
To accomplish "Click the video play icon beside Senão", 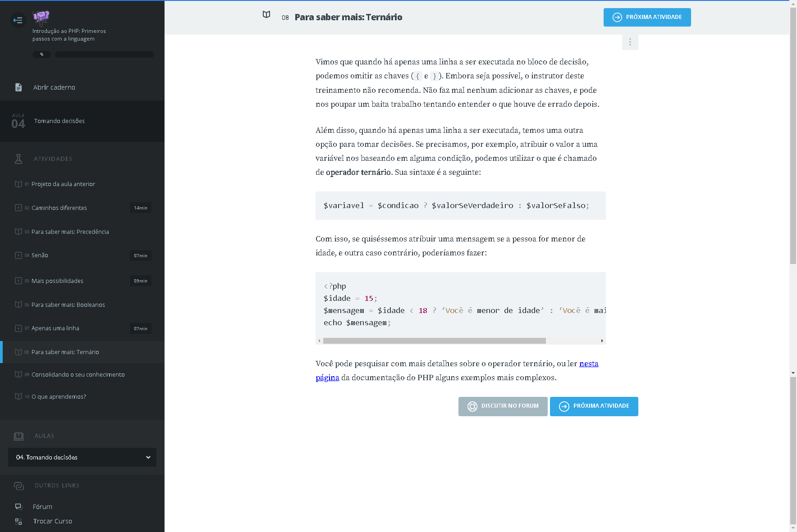I will pyautogui.click(x=18, y=255).
